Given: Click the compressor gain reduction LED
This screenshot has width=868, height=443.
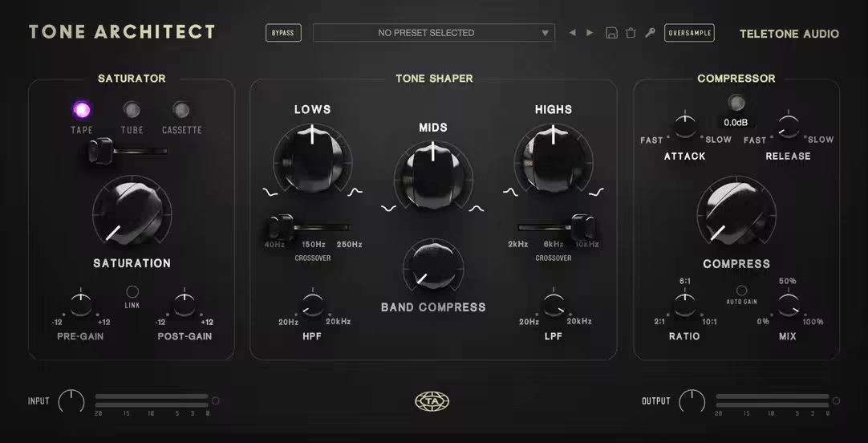Looking at the screenshot, I should click(736, 102).
